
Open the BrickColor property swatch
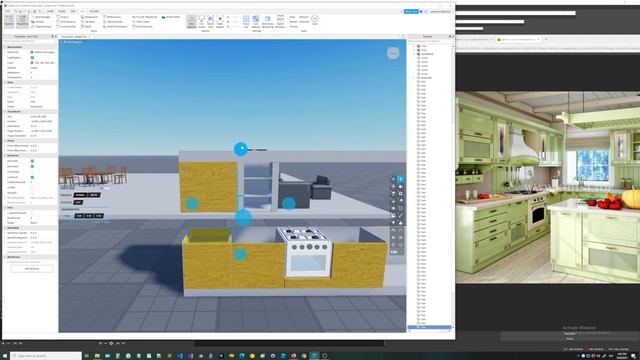click(x=32, y=52)
